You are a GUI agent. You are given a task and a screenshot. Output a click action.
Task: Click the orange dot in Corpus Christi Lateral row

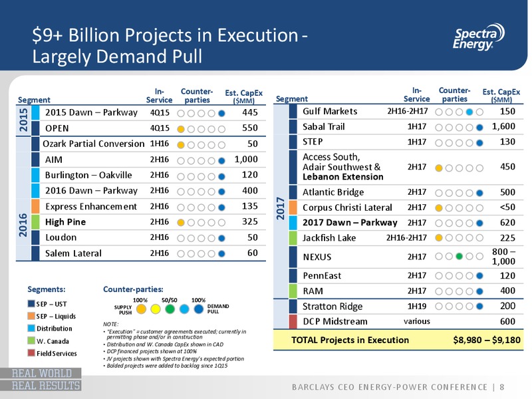pyautogui.click(x=439, y=208)
